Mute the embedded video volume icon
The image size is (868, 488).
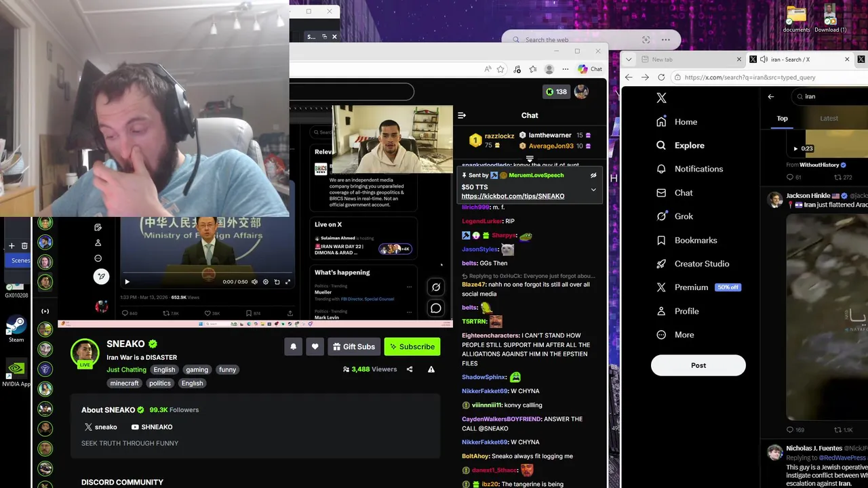(254, 281)
